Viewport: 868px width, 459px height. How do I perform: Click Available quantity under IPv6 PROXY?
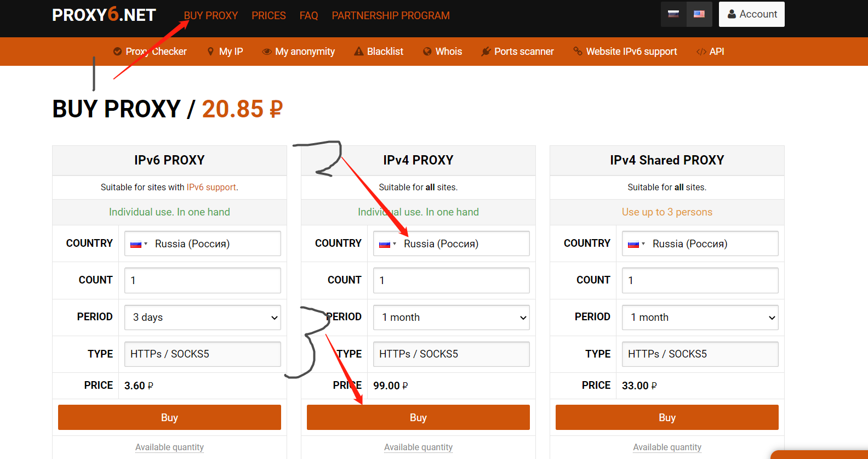point(169,447)
